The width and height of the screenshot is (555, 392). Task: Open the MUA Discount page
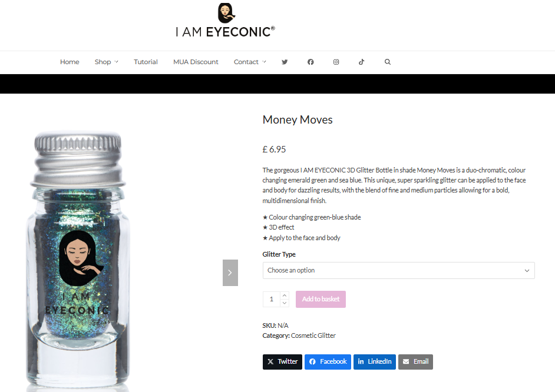click(x=196, y=62)
